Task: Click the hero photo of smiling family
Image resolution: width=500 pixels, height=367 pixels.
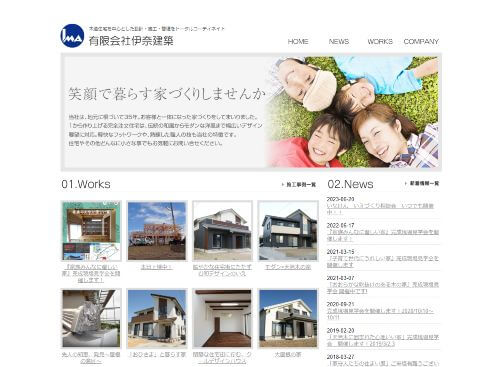Action: [x=352, y=112]
